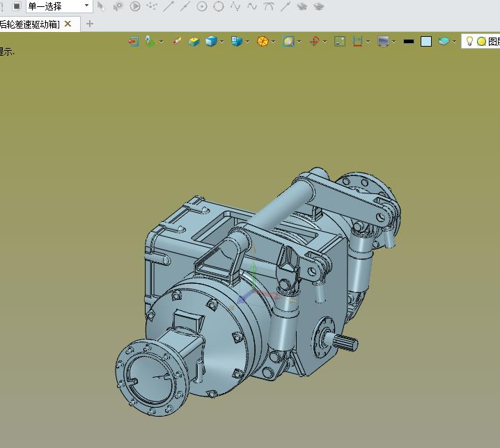Click the play circle icon in top toolbar
This screenshot has height=448, width=500.
click(135, 6)
